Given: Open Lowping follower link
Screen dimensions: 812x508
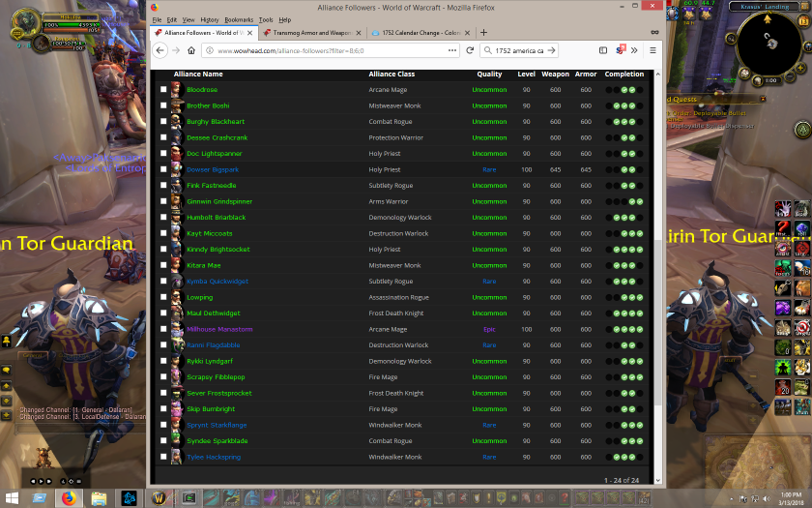Looking at the screenshot, I should [199, 298].
